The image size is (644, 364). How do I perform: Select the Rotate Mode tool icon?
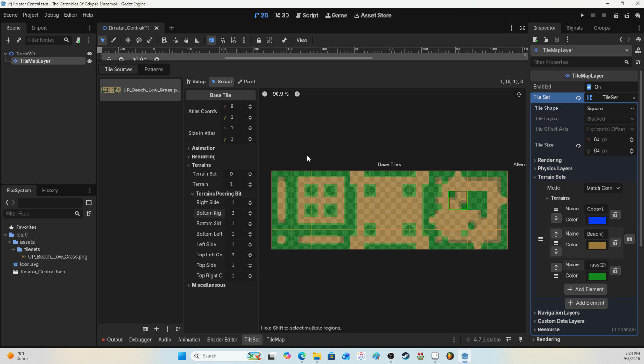click(139, 40)
